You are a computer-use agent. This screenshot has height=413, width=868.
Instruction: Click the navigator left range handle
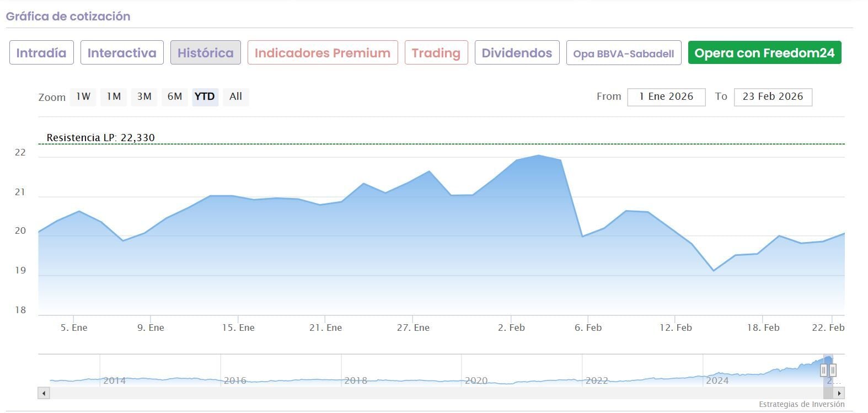point(824,370)
